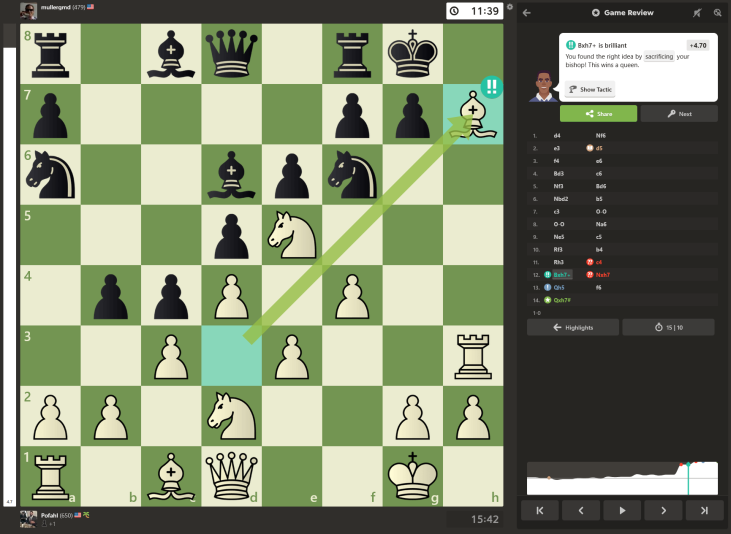Open the 15 | 10 time control tab
Viewport: 731px width, 534px height.
(668, 327)
